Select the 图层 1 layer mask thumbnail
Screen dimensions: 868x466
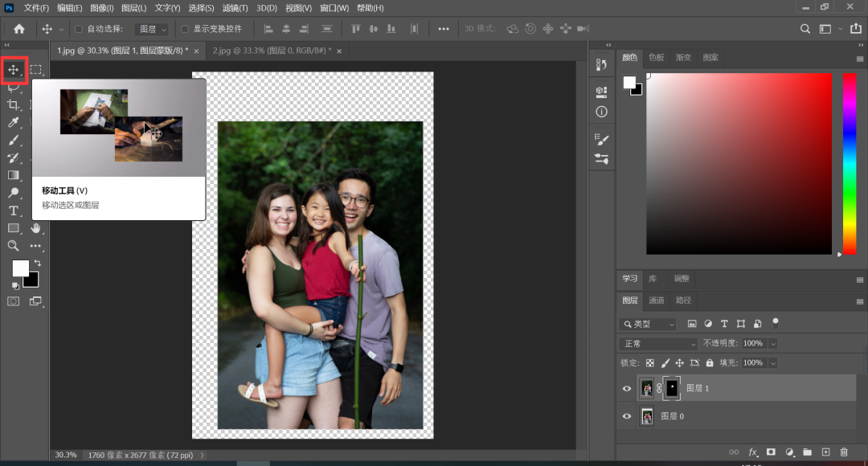coord(671,389)
